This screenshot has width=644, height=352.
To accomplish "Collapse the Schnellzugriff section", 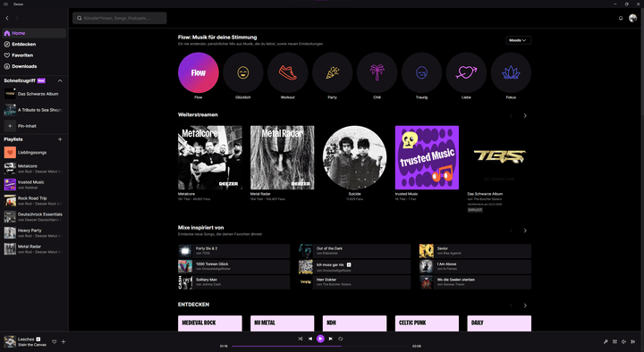I will tap(60, 80).
